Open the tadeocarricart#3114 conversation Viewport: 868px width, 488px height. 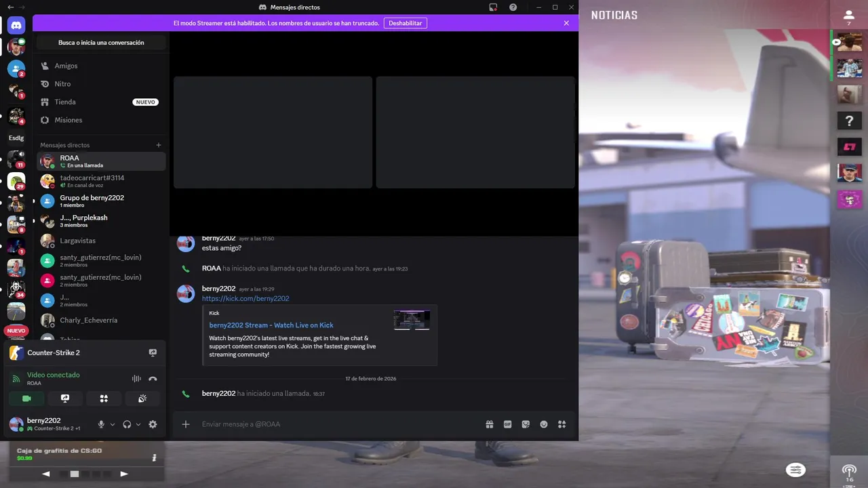(101, 181)
